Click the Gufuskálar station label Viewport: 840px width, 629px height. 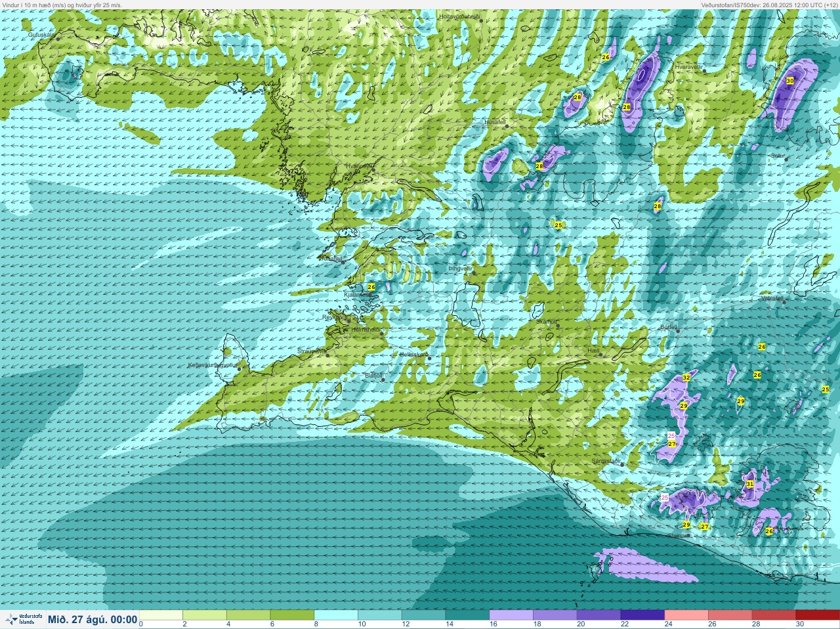pos(41,34)
